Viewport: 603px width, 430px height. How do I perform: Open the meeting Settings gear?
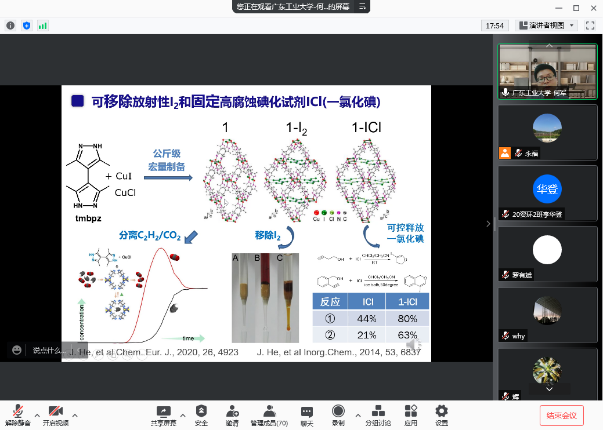[441, 413]
